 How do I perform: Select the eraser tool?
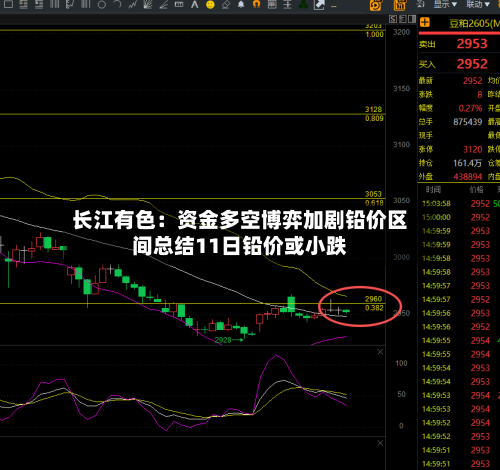coord(226,4)
